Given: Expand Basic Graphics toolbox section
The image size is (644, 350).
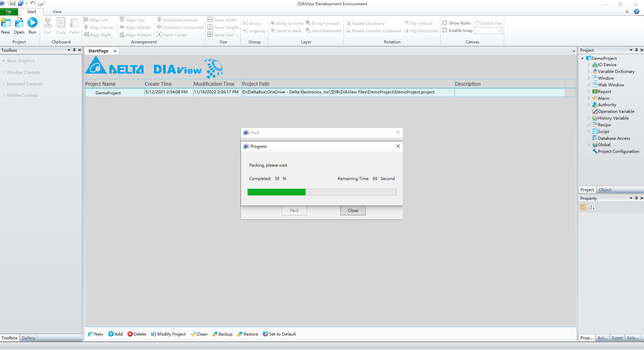Looking at the screenshot, I should tap(4, 61).
